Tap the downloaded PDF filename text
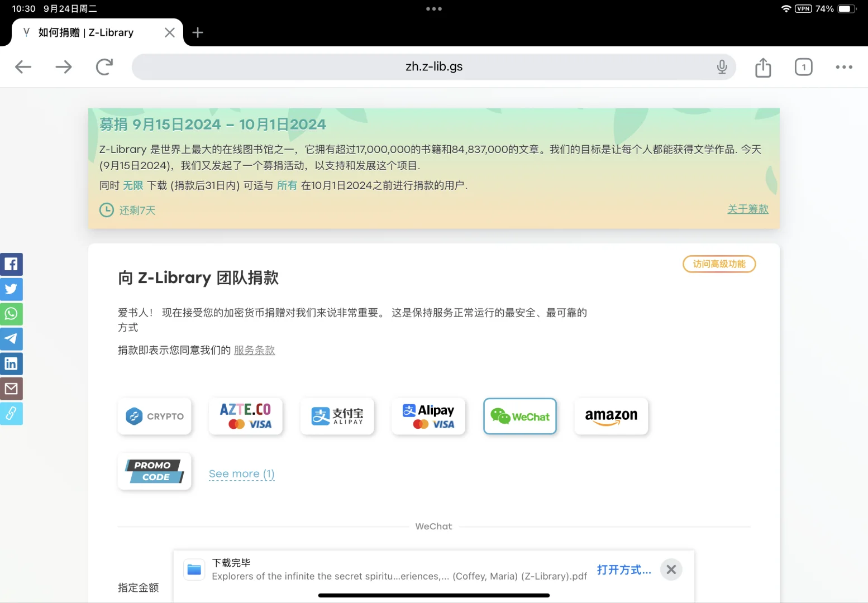Viewport: 868px width, 603px height. point(399,576)
